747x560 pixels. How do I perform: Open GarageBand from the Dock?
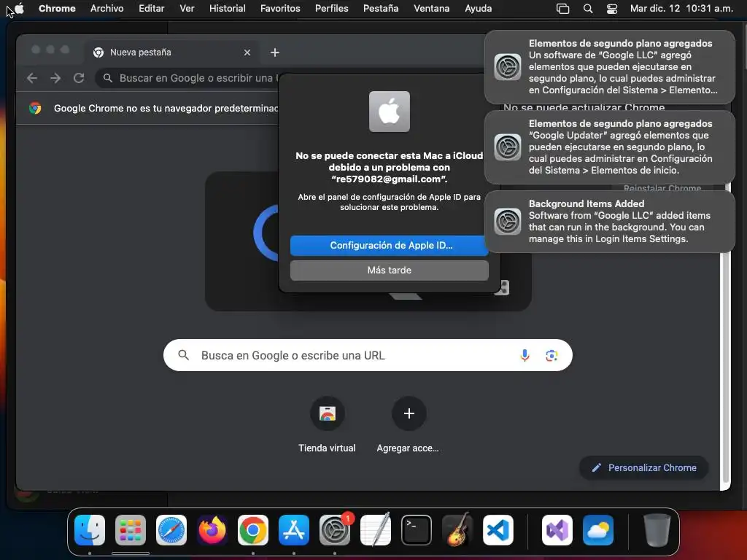click(x=457, y=530)
